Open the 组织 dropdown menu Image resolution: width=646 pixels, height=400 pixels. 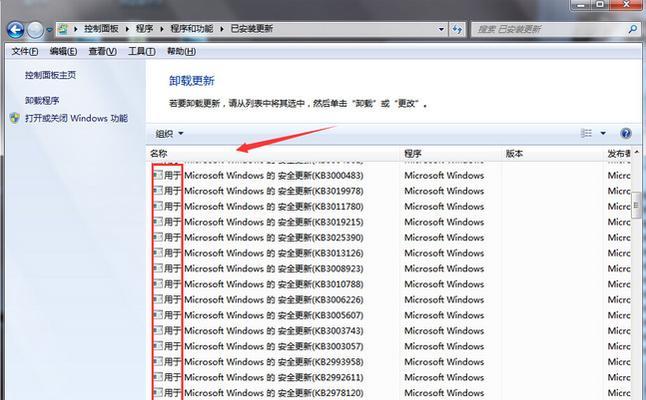click(169, 133)
